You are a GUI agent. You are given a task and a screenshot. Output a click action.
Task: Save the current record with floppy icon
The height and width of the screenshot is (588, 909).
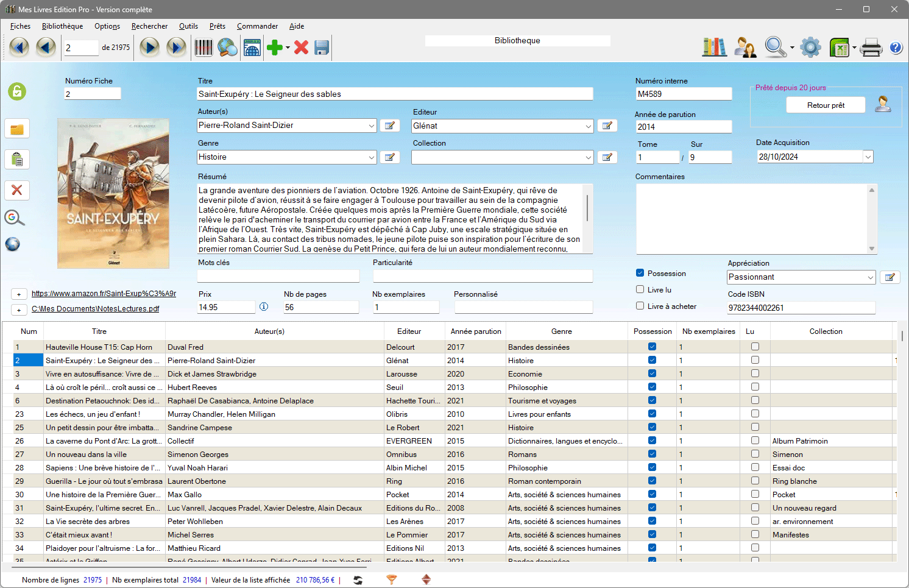click(x=322, y=47)
